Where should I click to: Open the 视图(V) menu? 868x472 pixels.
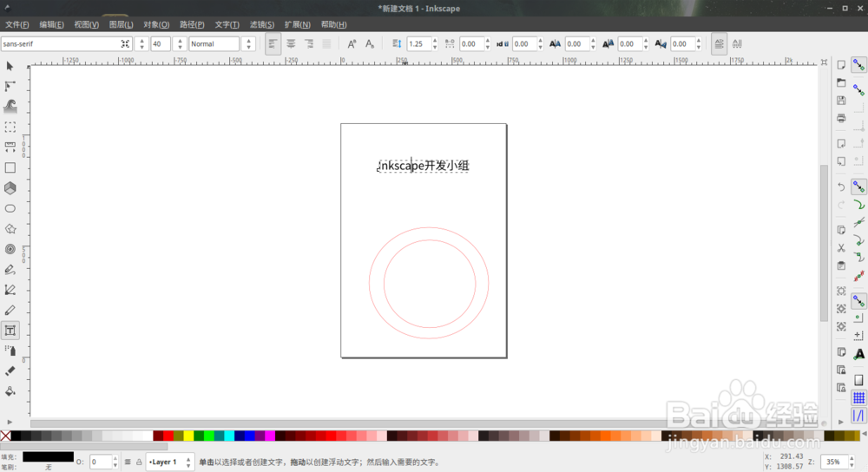pyautogui.click(x=86, y=24)
